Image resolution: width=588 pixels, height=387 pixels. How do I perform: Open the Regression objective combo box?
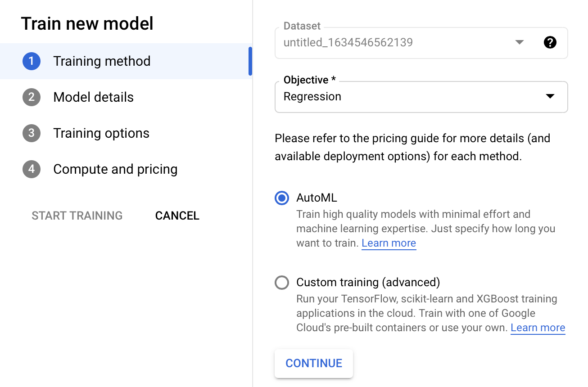click(x=405, y=97)
